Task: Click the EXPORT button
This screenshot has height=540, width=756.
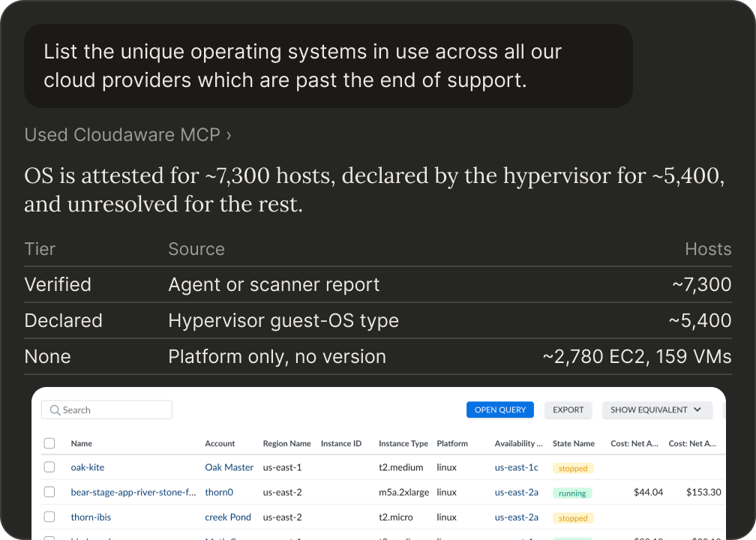Action: pyautogui.click(x=568, y=409)
